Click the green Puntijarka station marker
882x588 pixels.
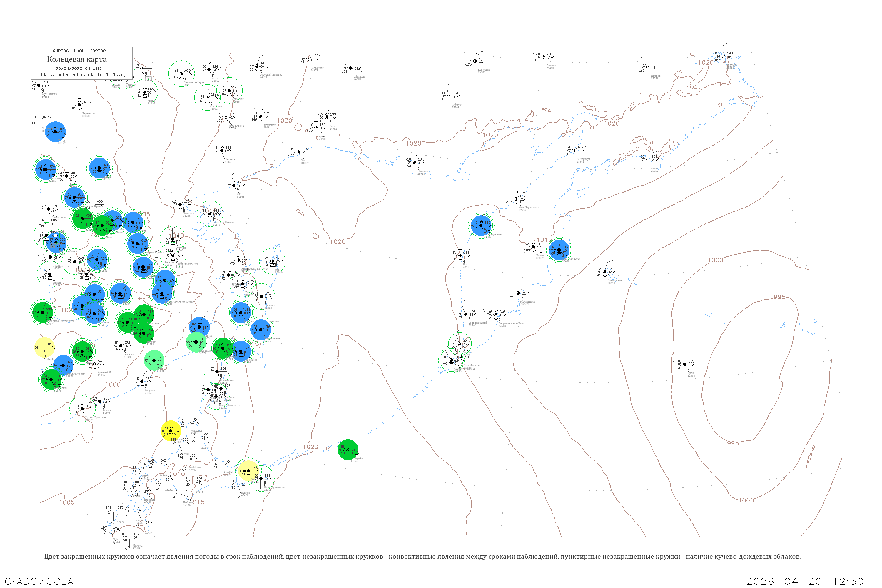348,450
